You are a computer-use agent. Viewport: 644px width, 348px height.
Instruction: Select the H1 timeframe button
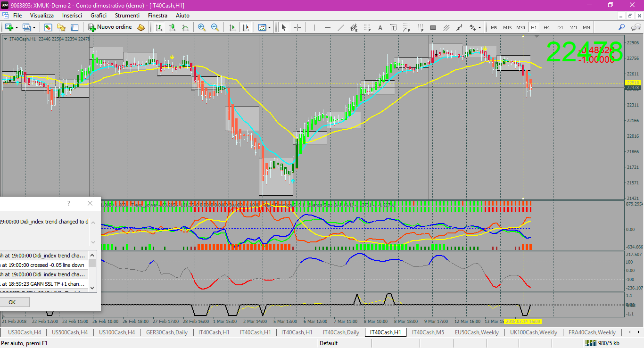534,27
